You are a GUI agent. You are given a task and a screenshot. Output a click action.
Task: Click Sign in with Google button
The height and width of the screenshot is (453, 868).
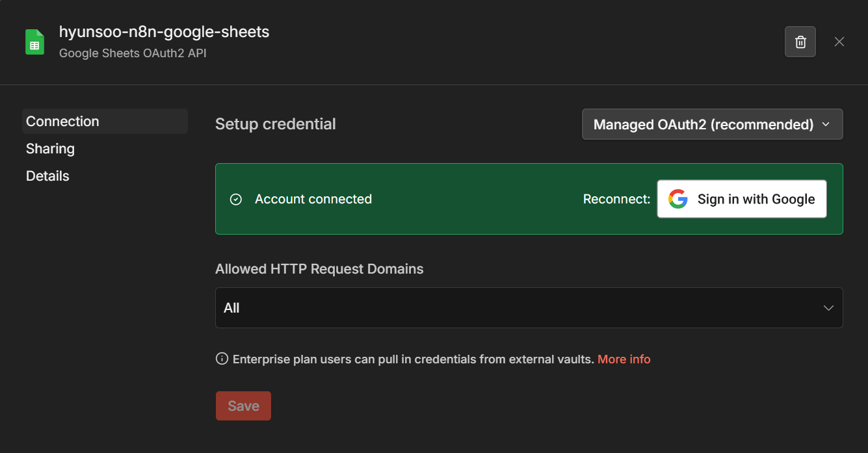[x=742, y=199]
